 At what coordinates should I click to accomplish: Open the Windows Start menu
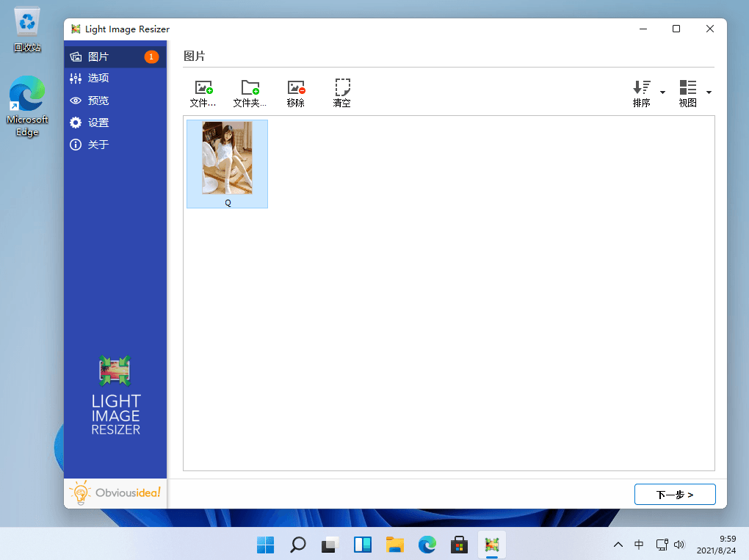266,545
